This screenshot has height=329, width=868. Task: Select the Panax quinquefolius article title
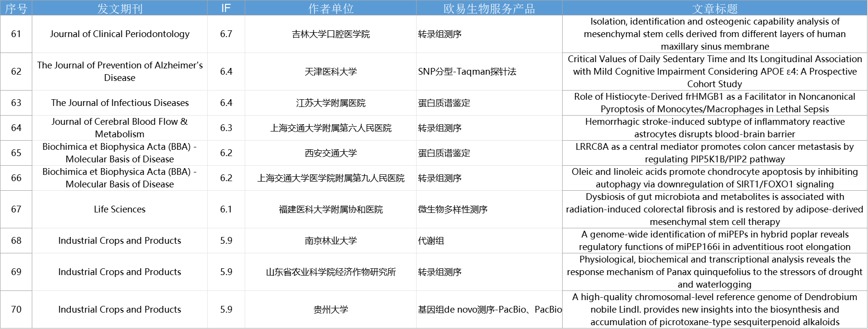(715, 272)
